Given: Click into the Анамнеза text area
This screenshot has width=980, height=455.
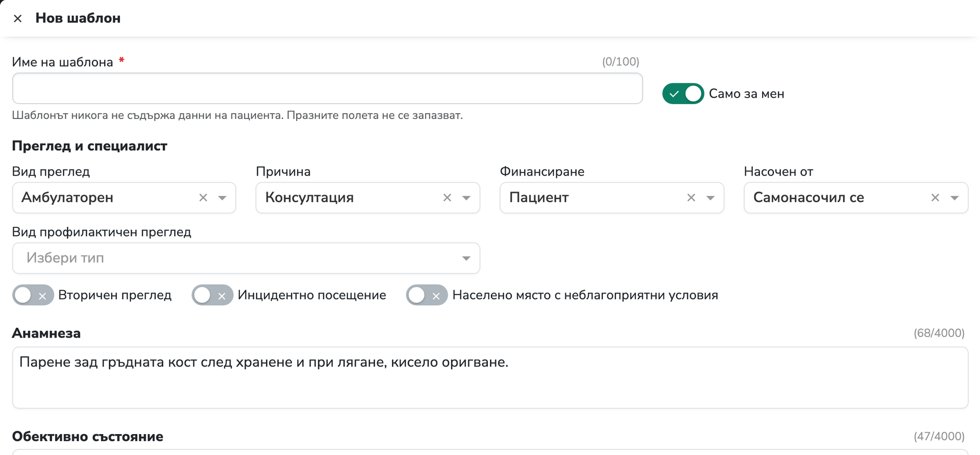Looking at the screenshot, I should pos(490,377).
